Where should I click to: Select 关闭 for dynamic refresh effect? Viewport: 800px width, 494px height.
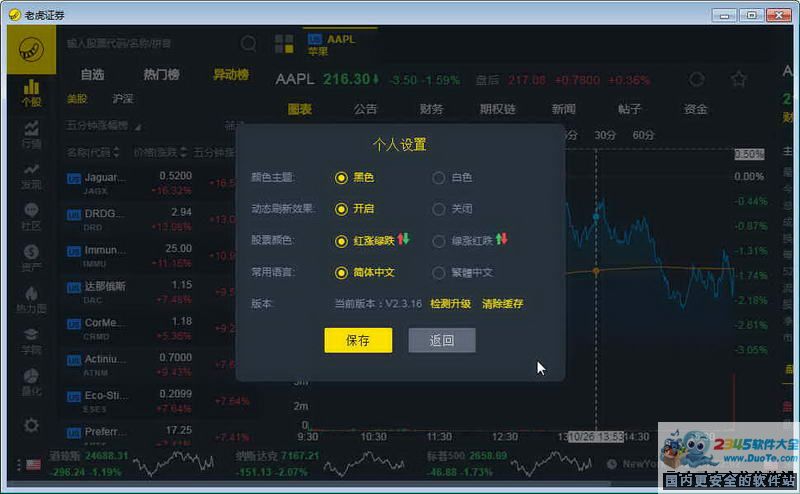pyautogui.click(x=438, y=209)
